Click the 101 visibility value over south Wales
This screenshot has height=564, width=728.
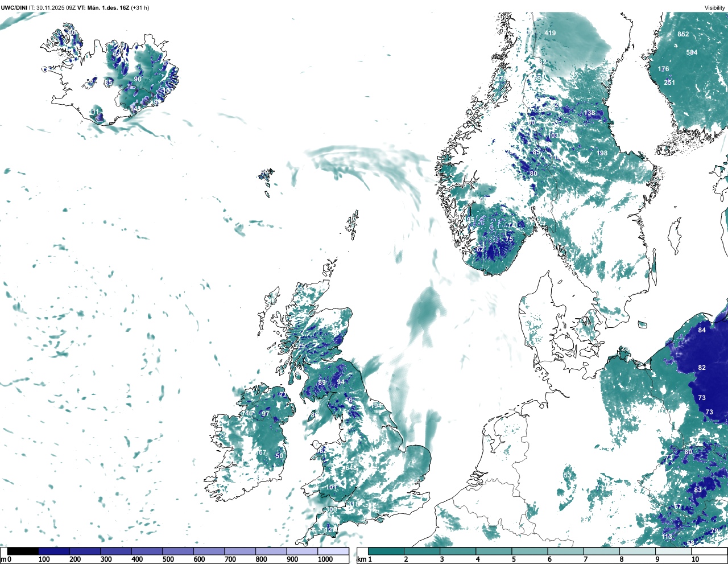click(332, 487)
